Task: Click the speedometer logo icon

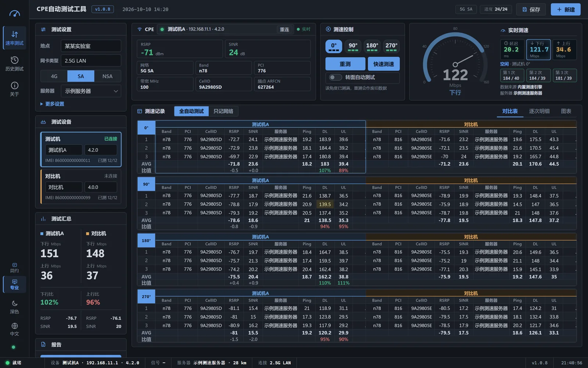Action: 14,14
